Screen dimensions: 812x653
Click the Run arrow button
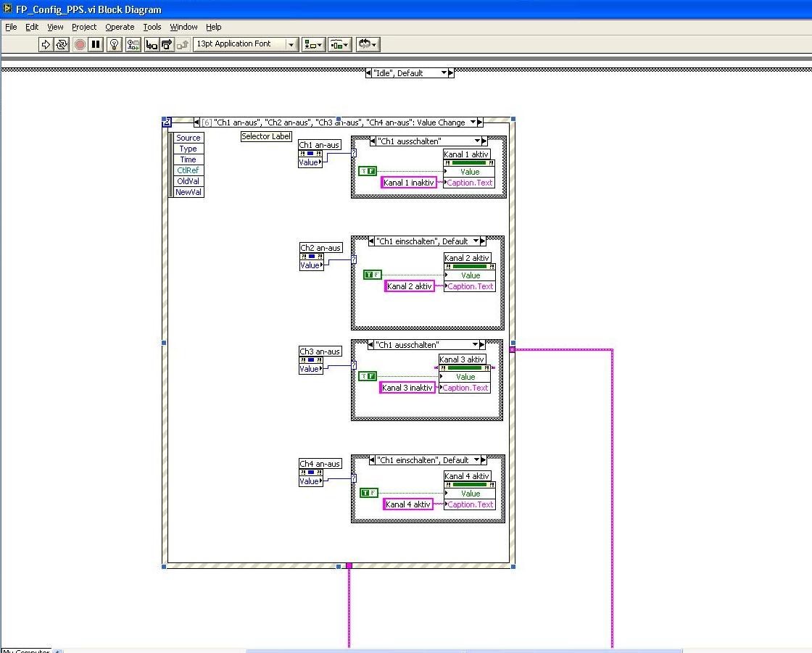pyautogui.click(x=46, y=44)
